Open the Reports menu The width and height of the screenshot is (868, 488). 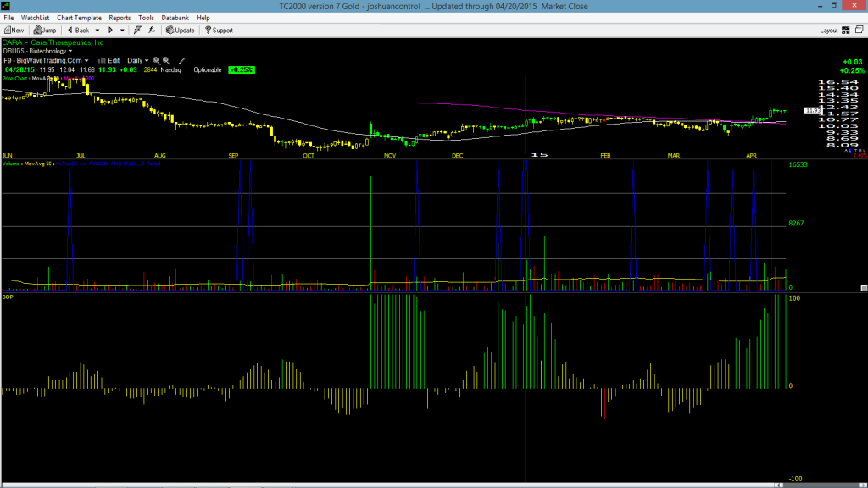120,18
